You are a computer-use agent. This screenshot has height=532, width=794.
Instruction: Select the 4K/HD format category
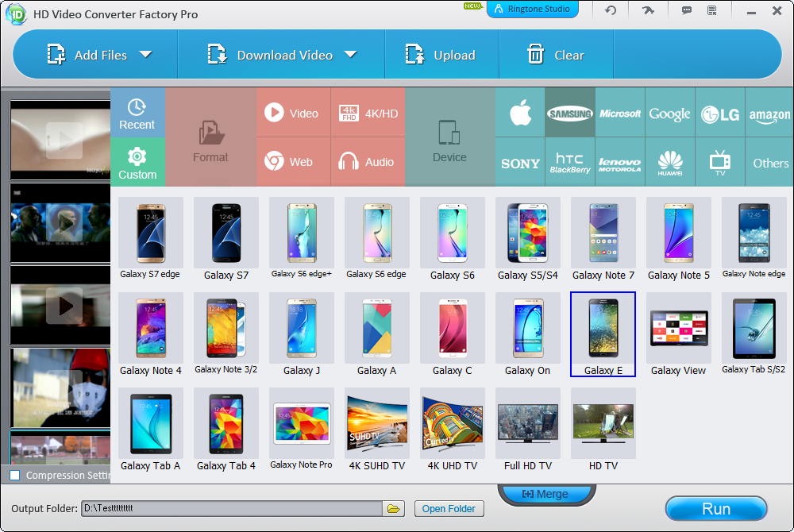coord(368,113)
